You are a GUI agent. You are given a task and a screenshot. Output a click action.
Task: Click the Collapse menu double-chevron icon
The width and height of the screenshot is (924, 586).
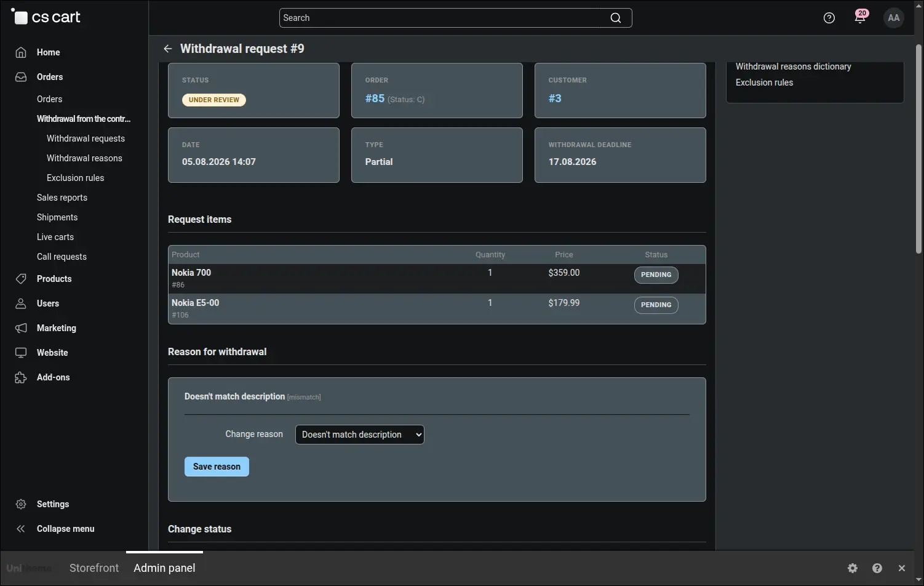point(21,529)
